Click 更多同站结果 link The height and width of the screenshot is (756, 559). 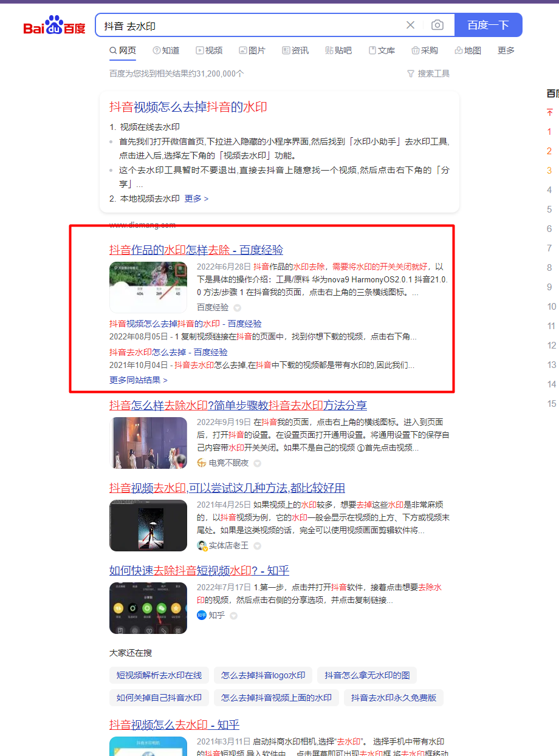click(138, 380)
